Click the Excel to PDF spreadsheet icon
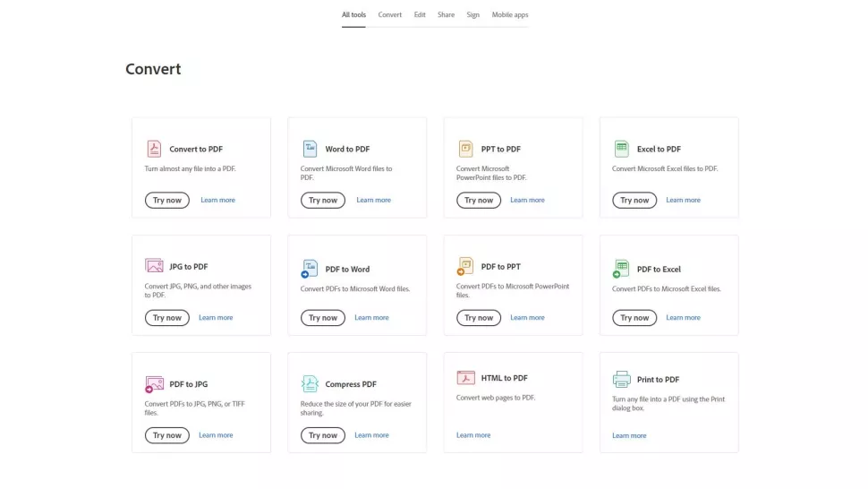Viewport: 868px width, 489px height. 621,149
